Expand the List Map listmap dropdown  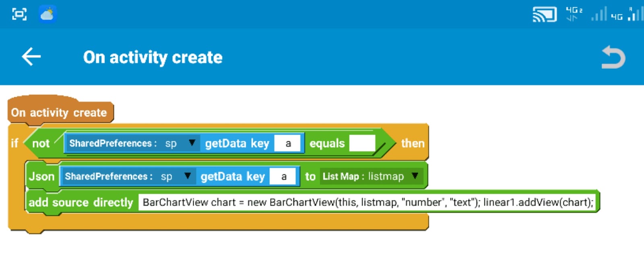[x=415, y=176]
